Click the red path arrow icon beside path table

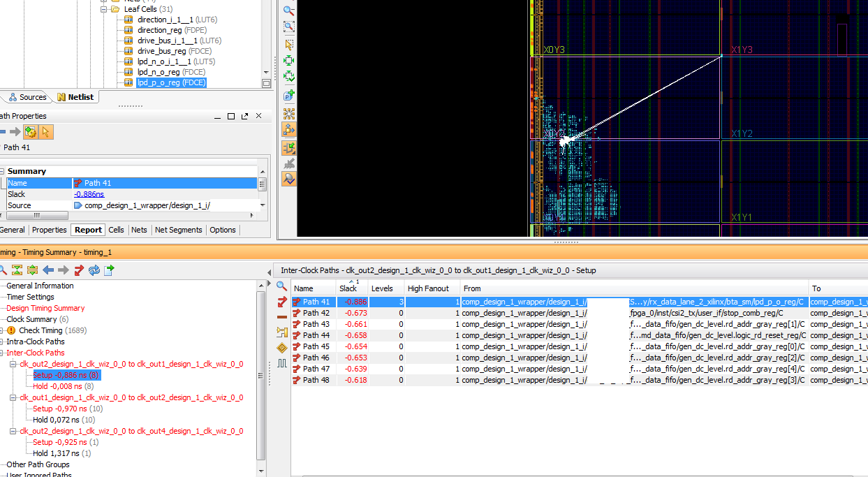[x=282, y=302]
